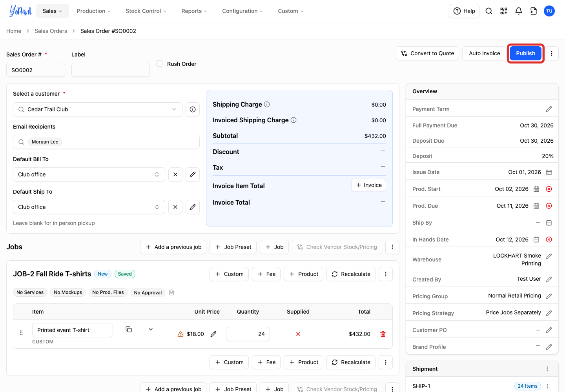
Task: Open Issue Date calendar picker
Action: click(549, 172)
